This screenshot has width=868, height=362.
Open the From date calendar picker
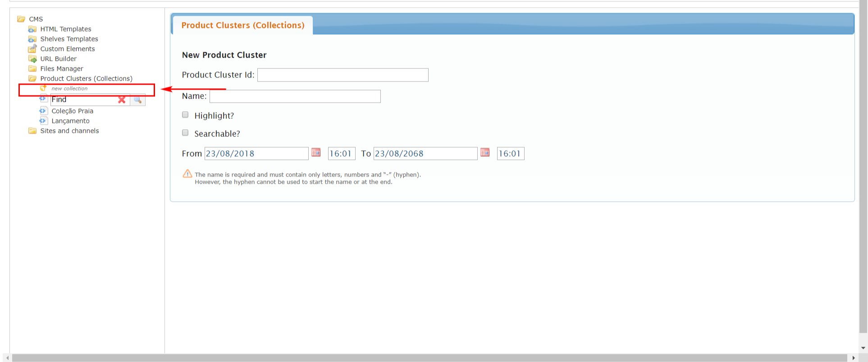click(x=316, y=153)
